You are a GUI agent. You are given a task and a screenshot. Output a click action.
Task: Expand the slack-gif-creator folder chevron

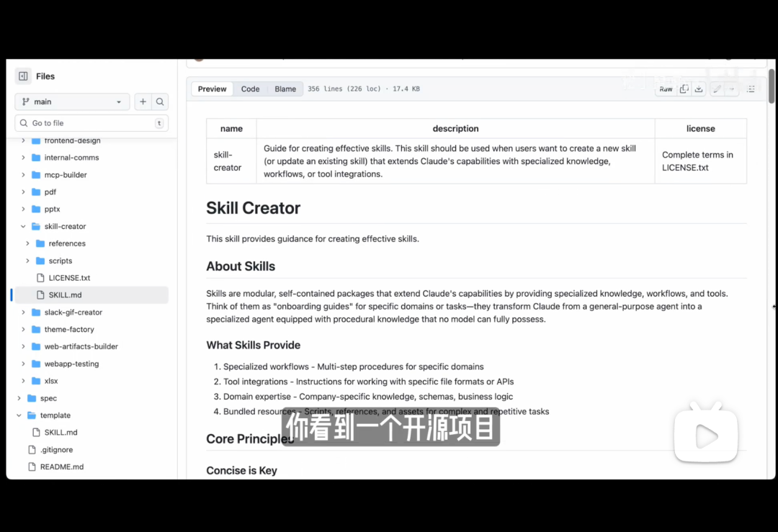tap(23, 312)
